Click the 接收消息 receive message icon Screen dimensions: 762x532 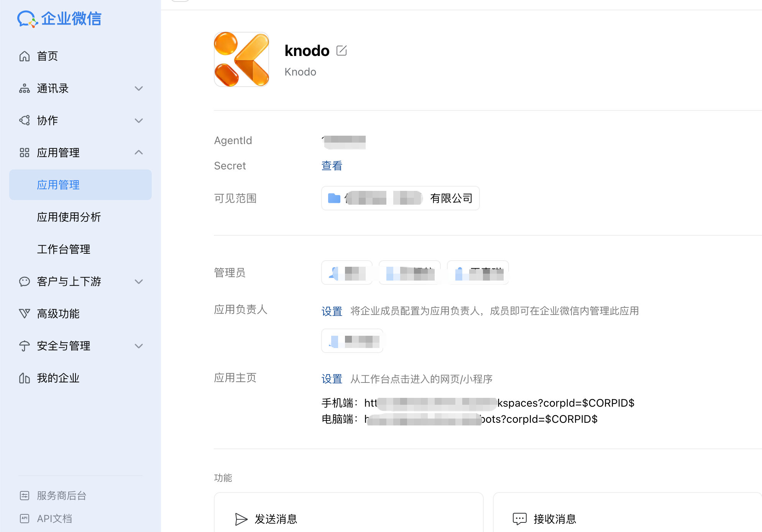tap(519, 519)
